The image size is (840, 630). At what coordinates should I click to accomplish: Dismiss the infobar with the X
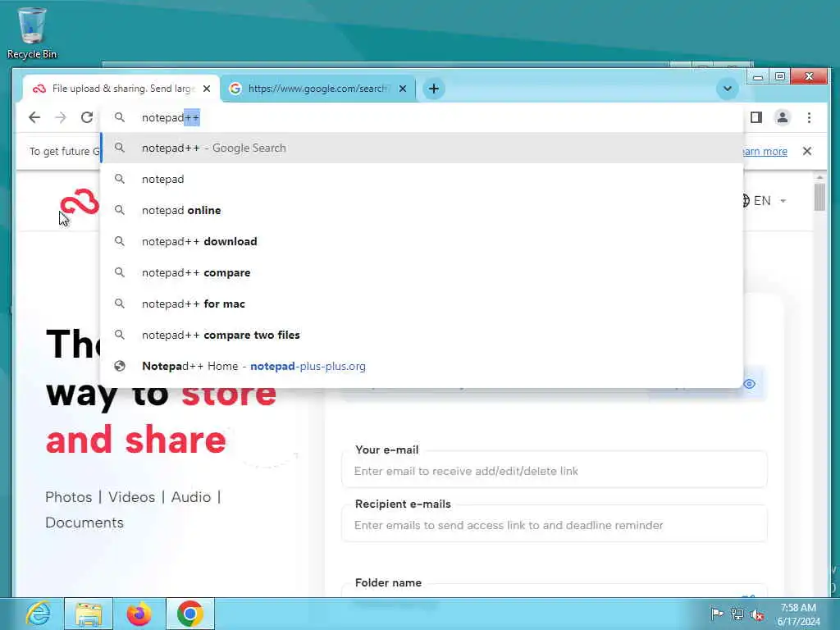(x=807, y=151)
